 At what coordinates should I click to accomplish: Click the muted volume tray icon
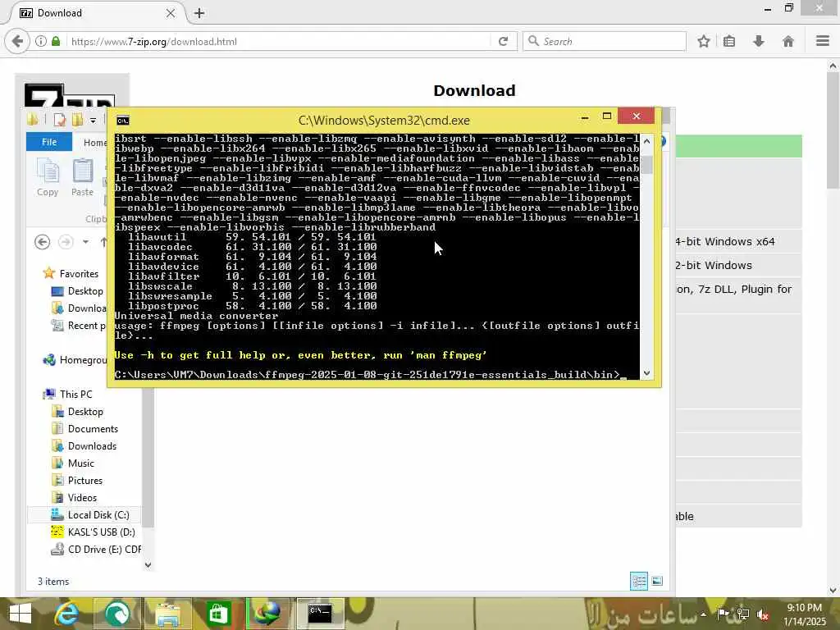762,614
